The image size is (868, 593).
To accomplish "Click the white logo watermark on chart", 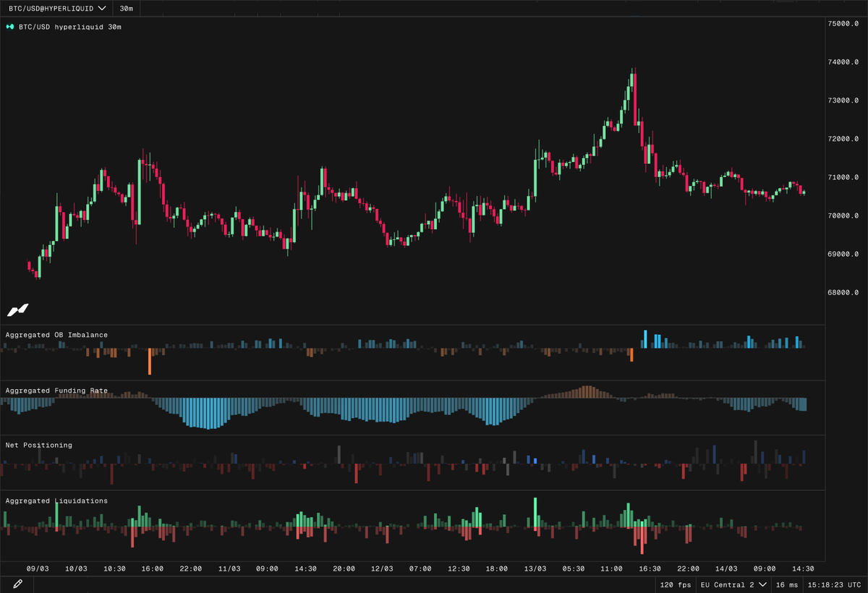I will pos(17,310).
